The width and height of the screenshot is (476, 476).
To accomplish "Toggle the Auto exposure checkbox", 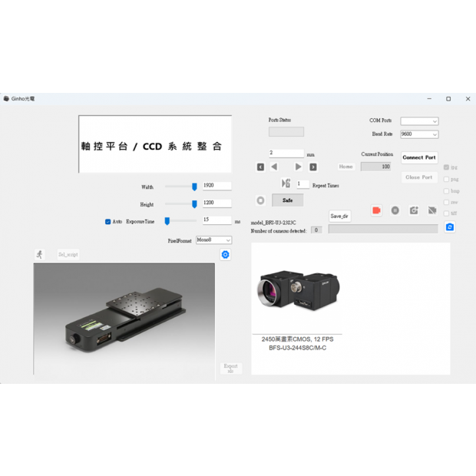I will (x=108, y=221).
